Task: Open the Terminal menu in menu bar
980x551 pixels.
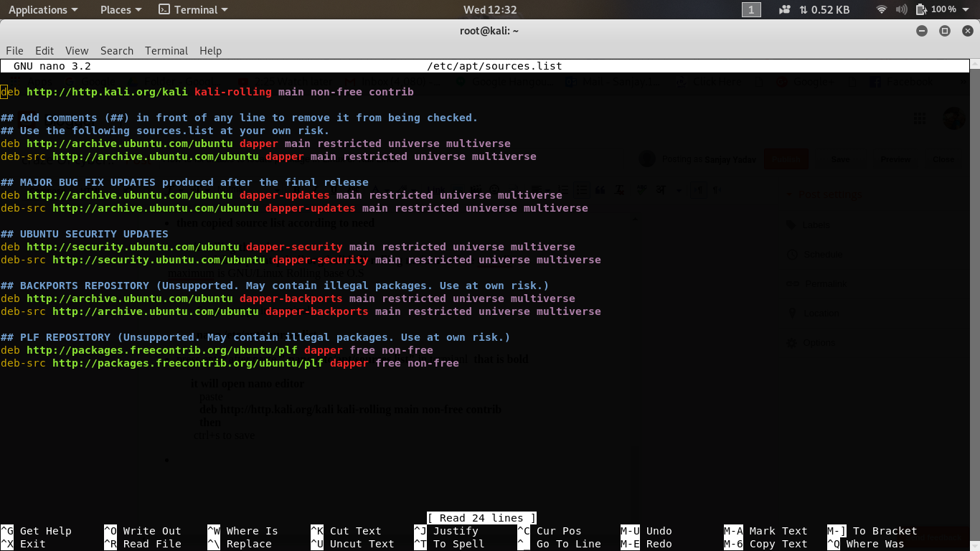Action: pos(166,51)
